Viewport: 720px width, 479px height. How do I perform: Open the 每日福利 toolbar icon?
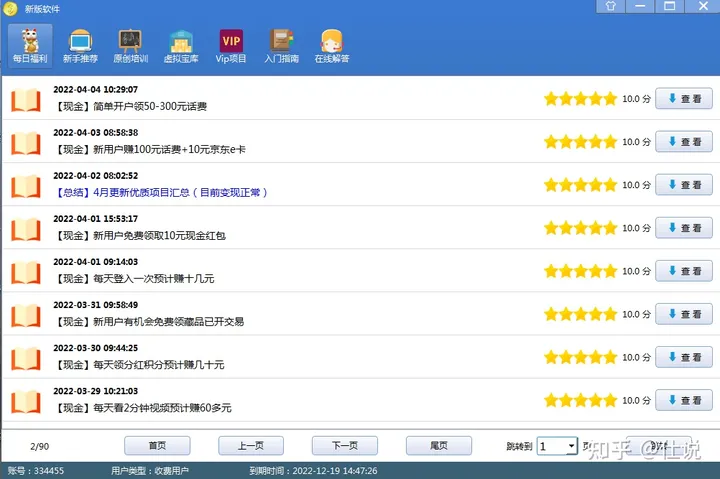click(29, 46)
